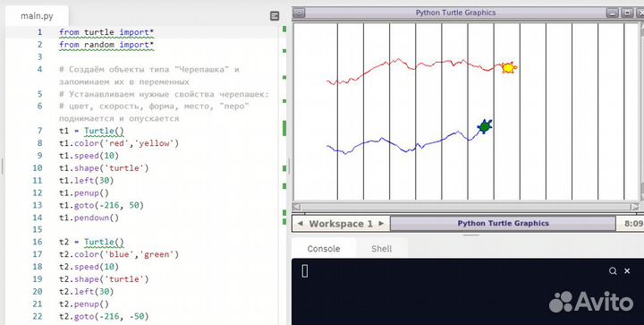Click the green turtle on the canvas

point(485,126)
